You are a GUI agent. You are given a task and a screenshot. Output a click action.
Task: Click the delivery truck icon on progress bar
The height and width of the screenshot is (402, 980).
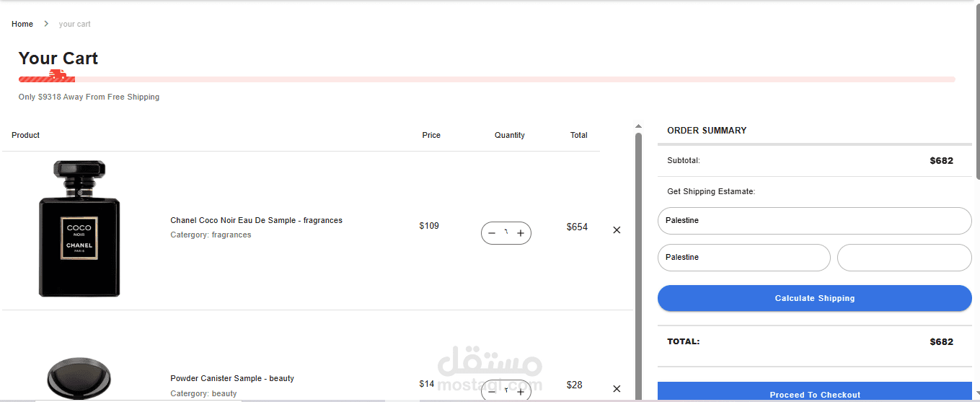click(58, 75)
